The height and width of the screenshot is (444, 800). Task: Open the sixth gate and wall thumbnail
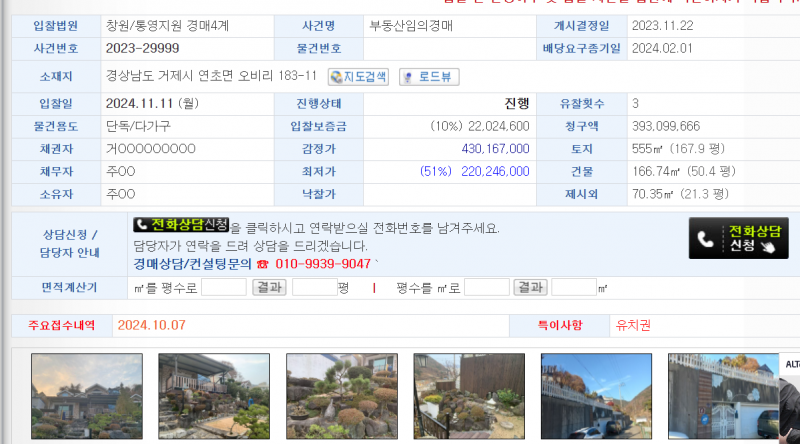pos(724,397)
